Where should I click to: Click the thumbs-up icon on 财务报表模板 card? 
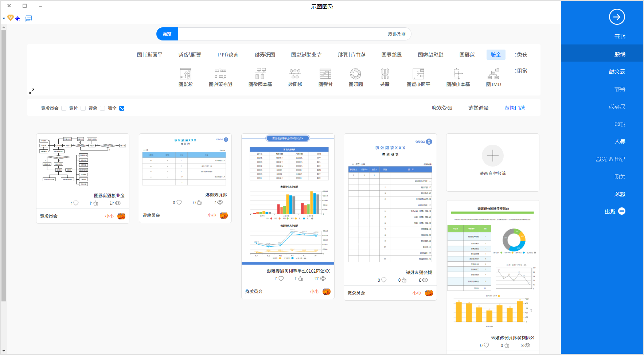point(404,280)
